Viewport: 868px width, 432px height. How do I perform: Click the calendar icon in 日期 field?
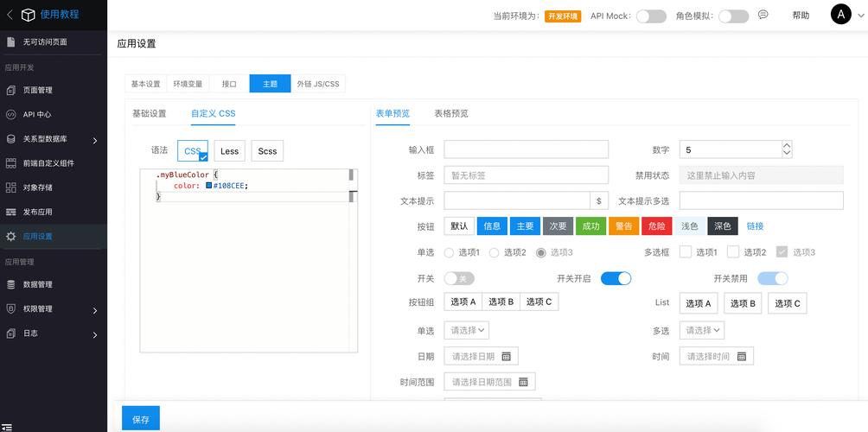(507, 356)
